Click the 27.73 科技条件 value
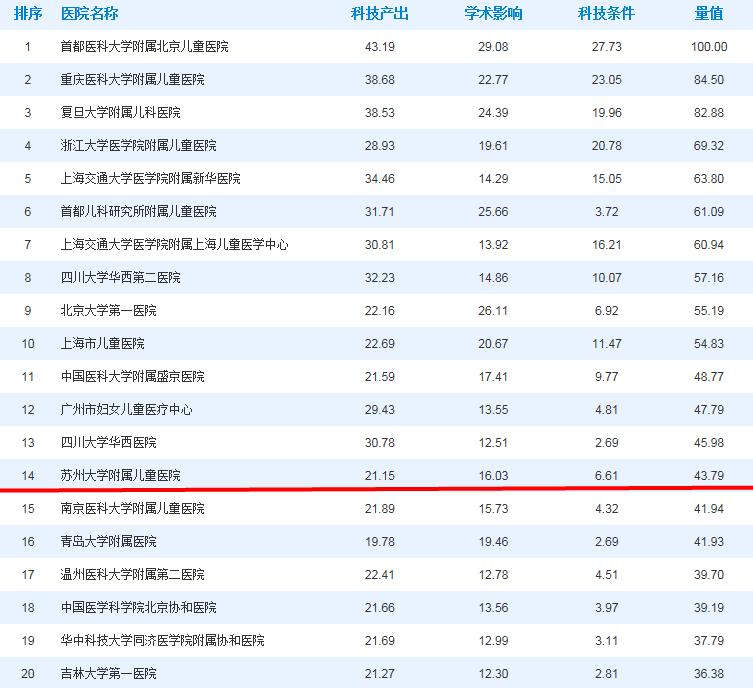753x688 pixels. pos(607,47)
